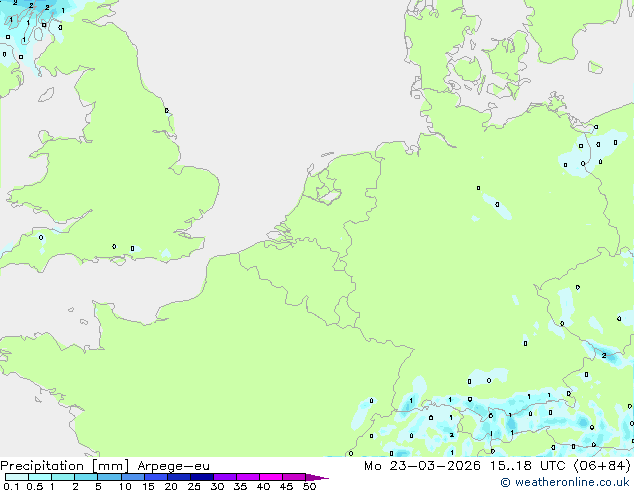Click the 'Precipitation [mm]' title text
Image resolution: width=634 pixels, height=490 pixels.
pyautogui.click(x=64, y=466)
